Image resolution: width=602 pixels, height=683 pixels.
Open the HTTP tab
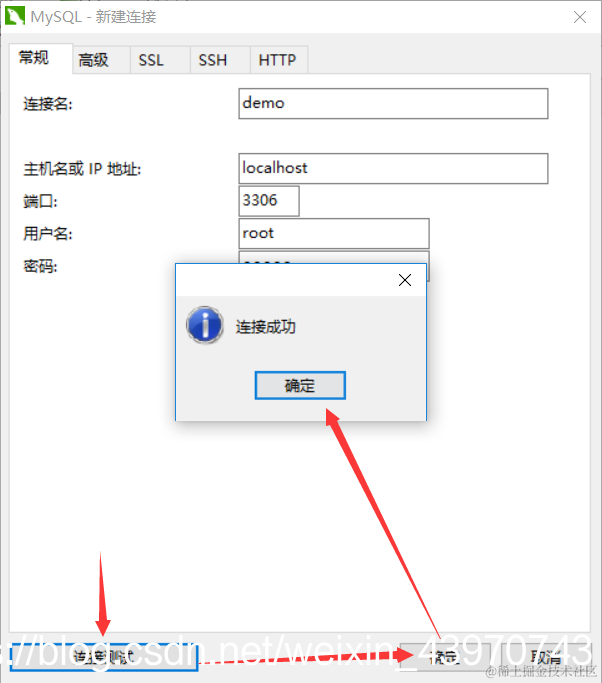click(x=279, y=60)
